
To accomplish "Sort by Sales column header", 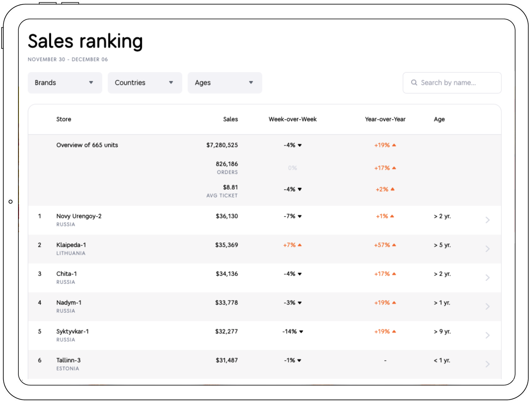I will click(231, 119).
